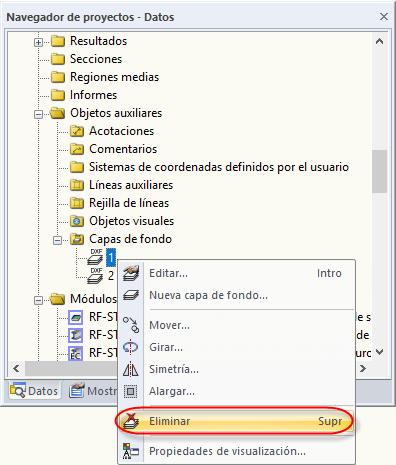
Task: Click the RF-ST module icon marked EC
Action: (x=75, y=353)
